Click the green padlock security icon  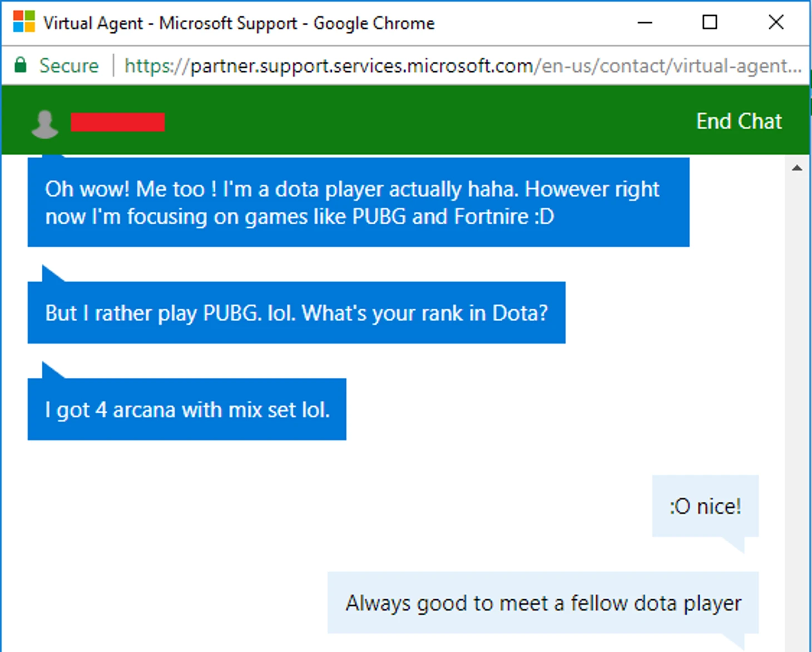(20, 65)
